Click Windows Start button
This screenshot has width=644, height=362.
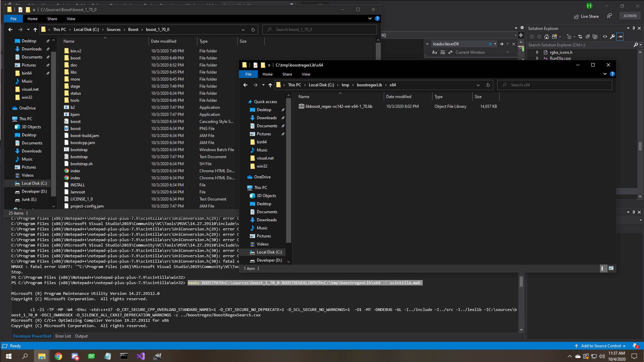click(x=9, y=356)
